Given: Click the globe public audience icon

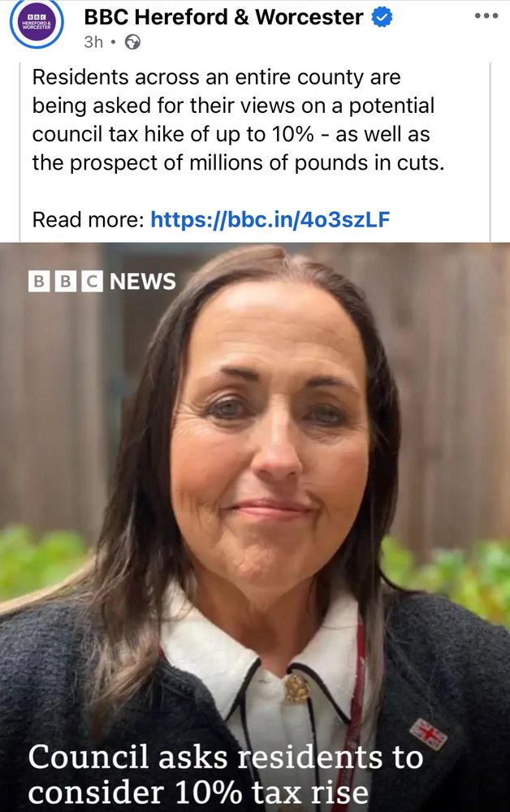Looking at the screenshot, I should coord(132,41).
